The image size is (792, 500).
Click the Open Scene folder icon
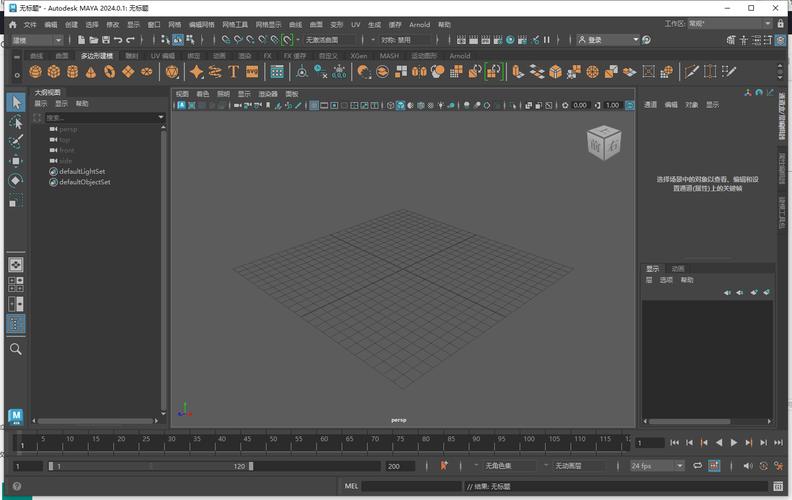tap(93, 39)
